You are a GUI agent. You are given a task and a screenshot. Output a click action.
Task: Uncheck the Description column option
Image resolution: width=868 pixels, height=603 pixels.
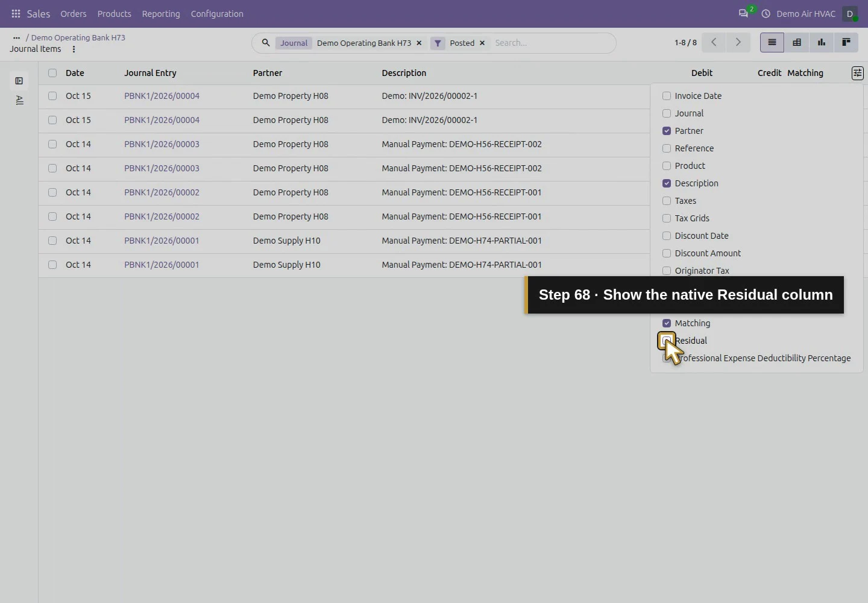pos(667,183)
